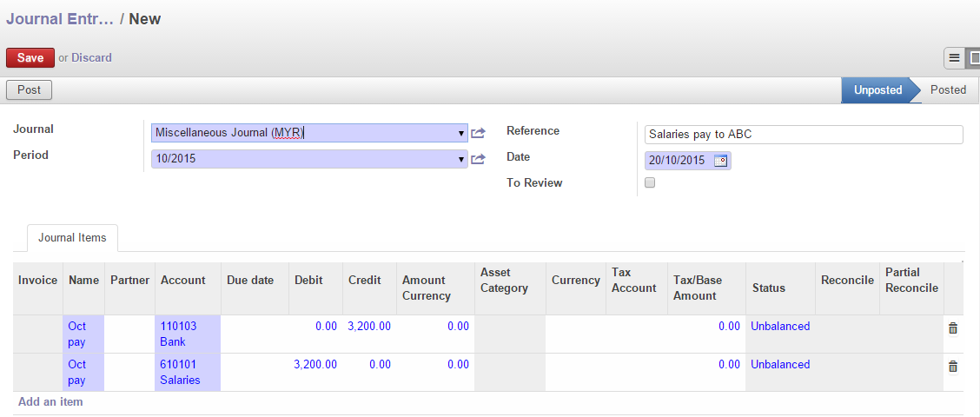This screenshot has width=980, height=417.
Task: Click the Unposted status stage
Action: [x=877, y=90]
